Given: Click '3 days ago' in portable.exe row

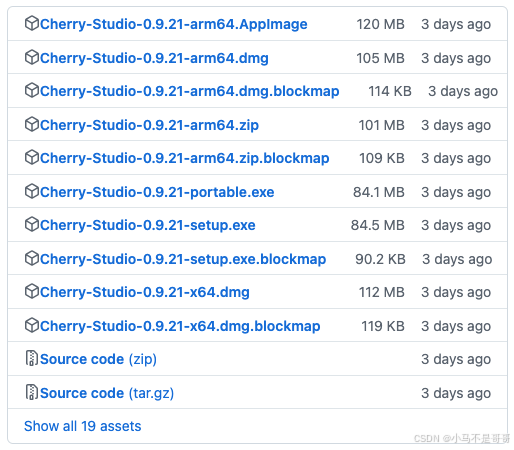Looking at the screenshot, I should [456, 192].
